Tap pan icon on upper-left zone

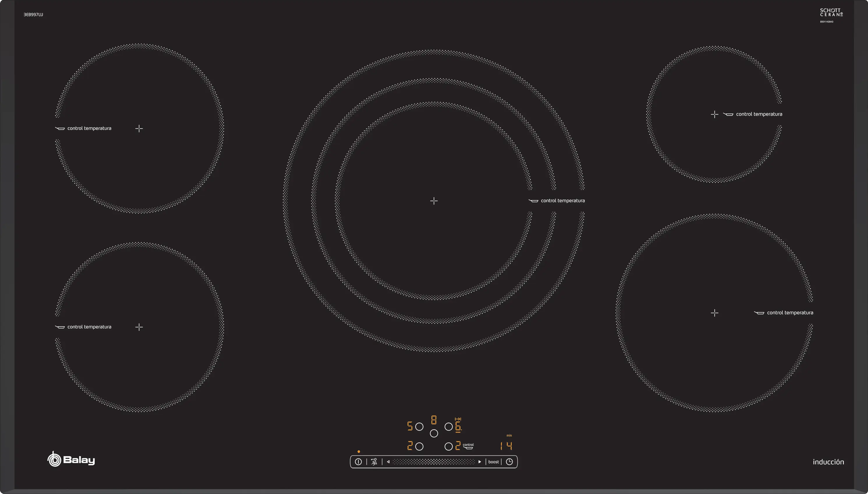60,128
